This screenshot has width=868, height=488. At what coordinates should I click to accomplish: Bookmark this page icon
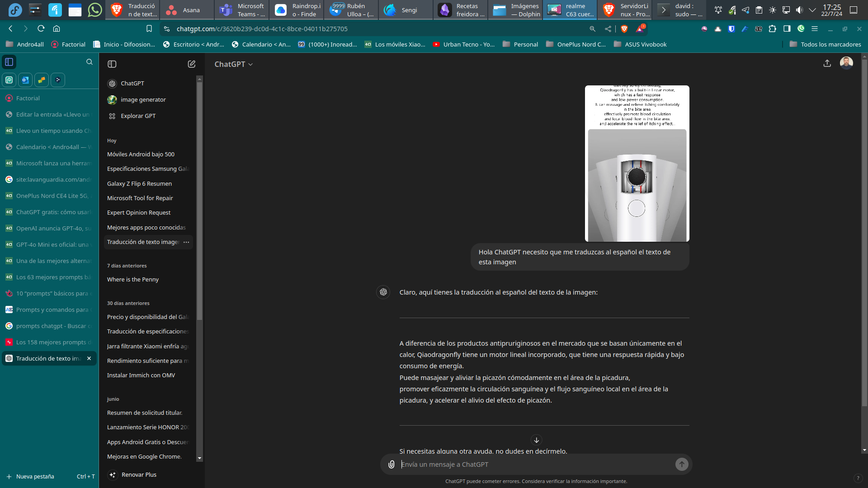[x=149, y=28]
